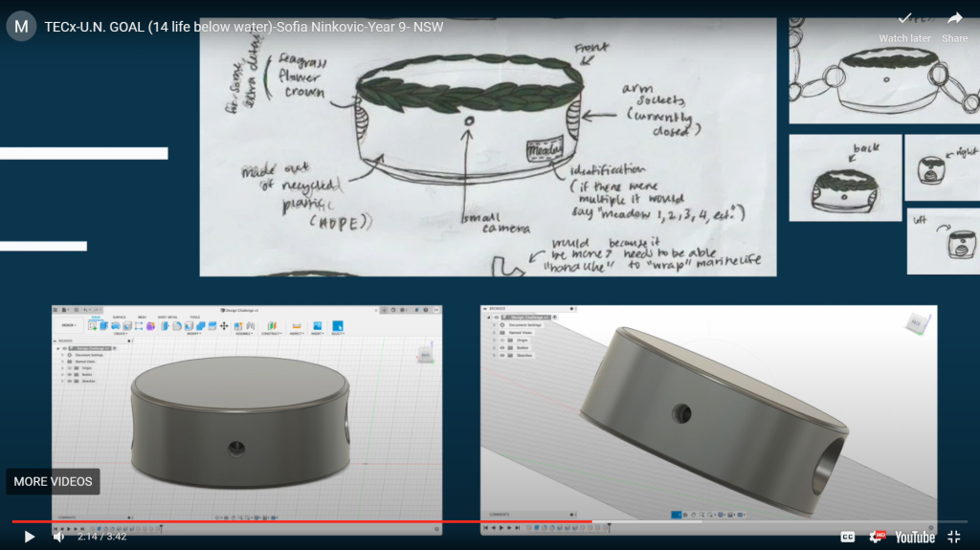Toggle Origin eye visibility in right browser

pos(501,340)
